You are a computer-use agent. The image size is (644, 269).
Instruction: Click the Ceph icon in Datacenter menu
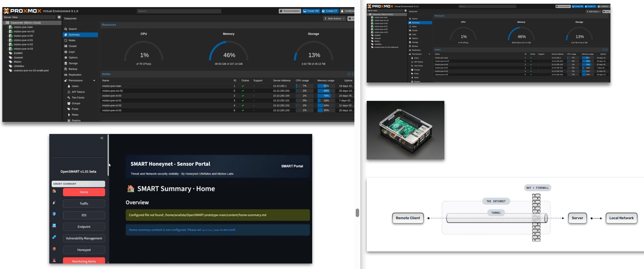pos(66,52)
